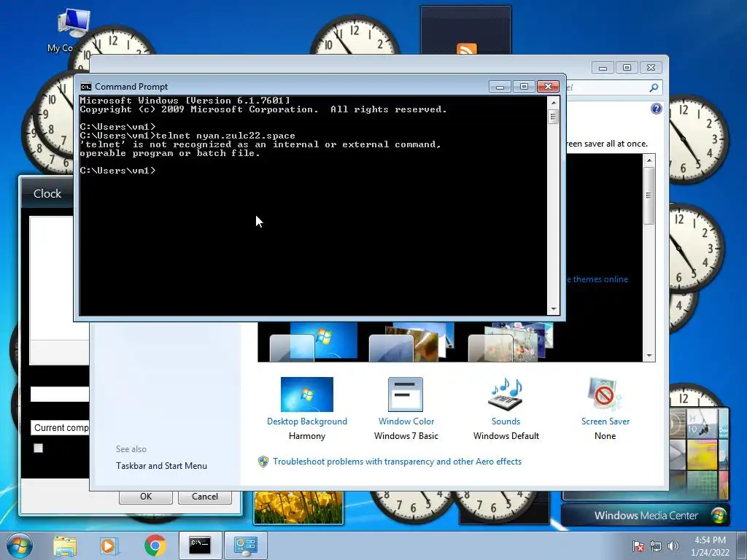
Task: Click the clock name field in Clock dialog
Action: point(60,394)
